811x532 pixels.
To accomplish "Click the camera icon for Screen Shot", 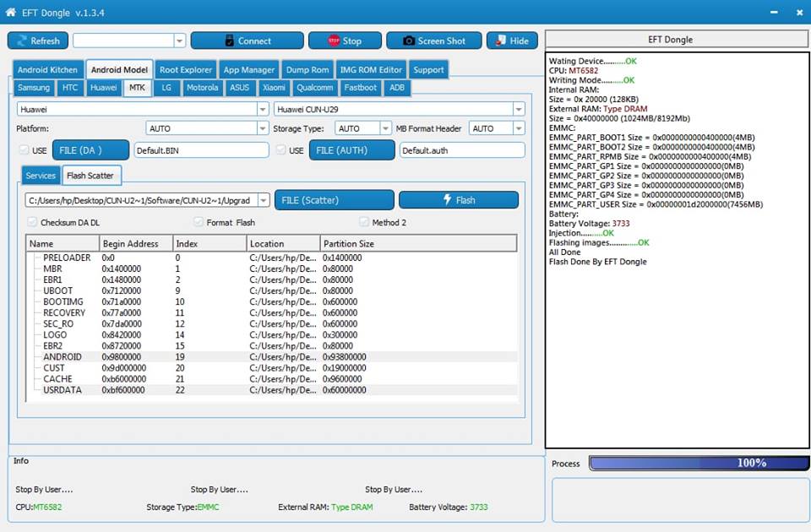I will (x=409, y=41).
